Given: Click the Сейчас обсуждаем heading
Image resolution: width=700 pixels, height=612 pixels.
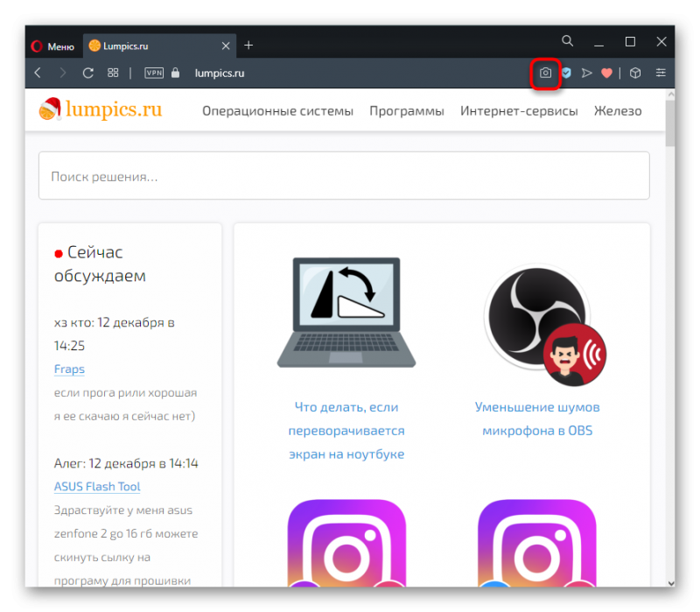Looking at the screenshot, I should click(100, 264).
